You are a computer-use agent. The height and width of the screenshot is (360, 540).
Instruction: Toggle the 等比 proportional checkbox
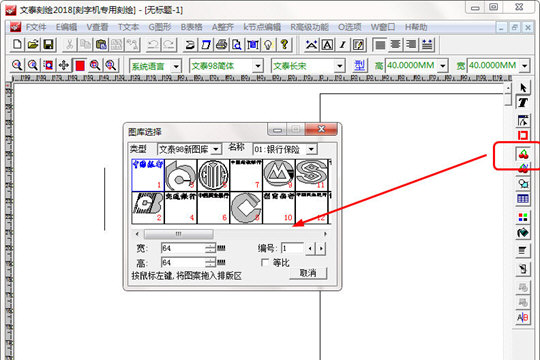click(x=265, y=263)
